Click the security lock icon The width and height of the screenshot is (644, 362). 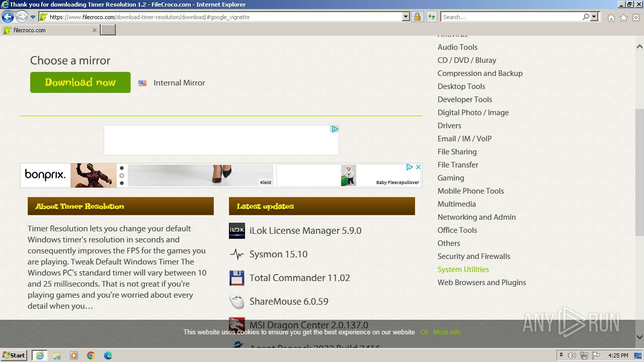[417, 17]
